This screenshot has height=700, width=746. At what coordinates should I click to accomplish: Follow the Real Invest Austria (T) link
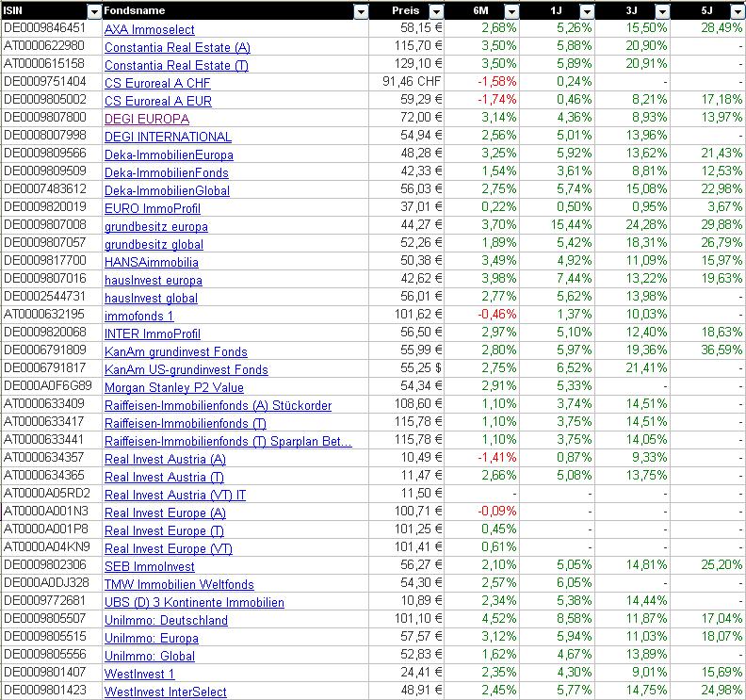click(x=164, y=478)
